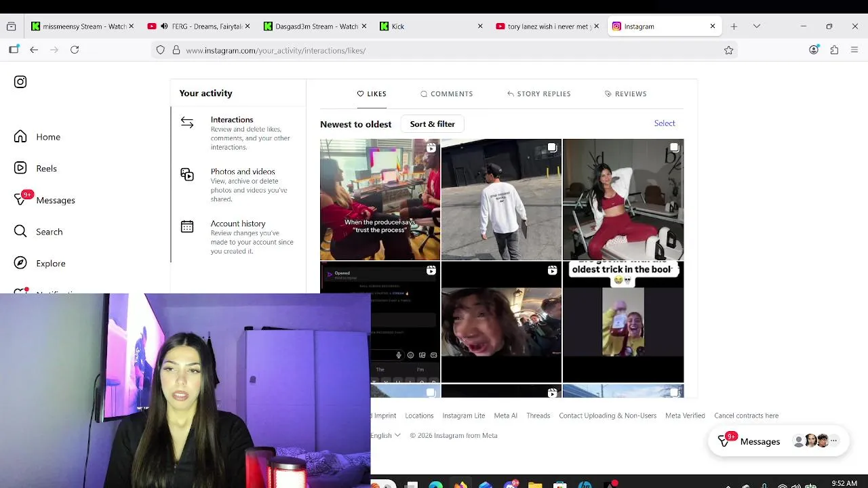
Task: Open the HP app in the taskbar
Action: point(585,485)
